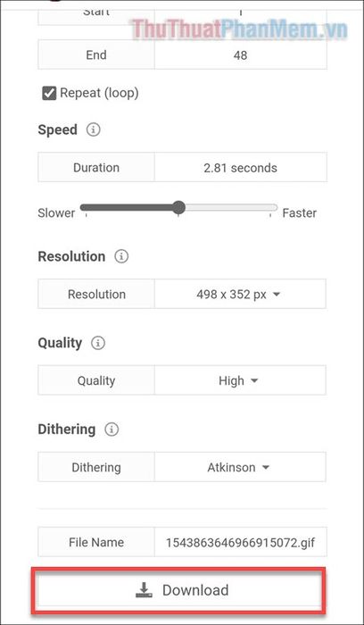Click the File Name label cell
The width and height of the screenshot is (364, 625).
click(96, 542)
